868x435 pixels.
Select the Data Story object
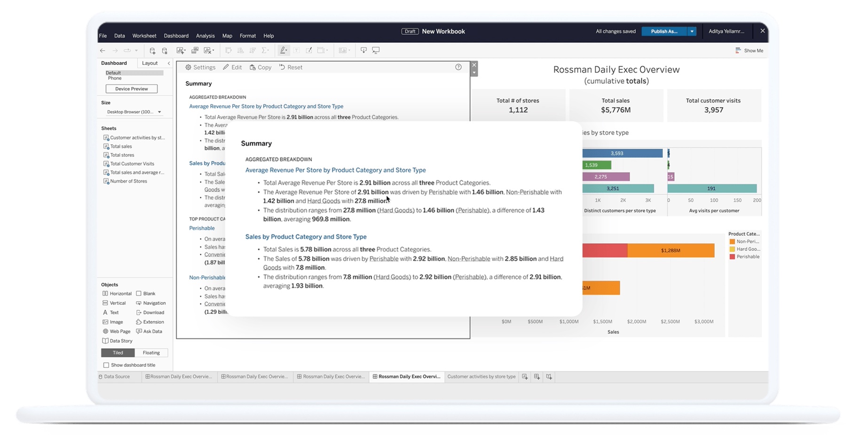tap(117, 341)
